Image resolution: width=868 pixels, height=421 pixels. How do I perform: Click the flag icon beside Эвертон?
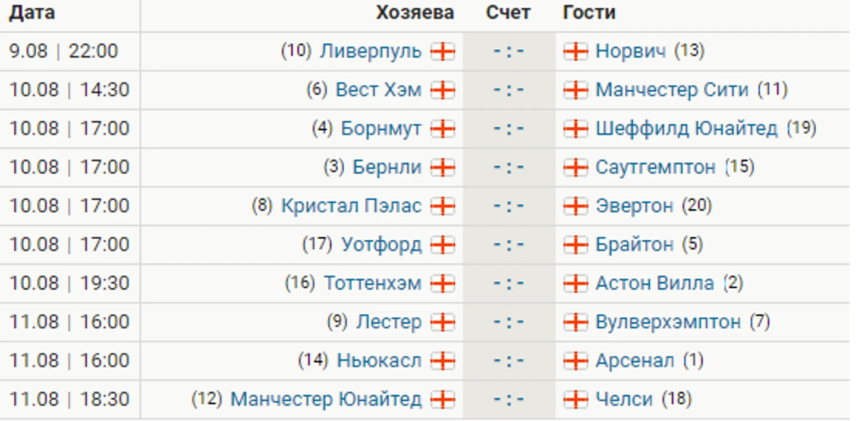click(575, 206)
